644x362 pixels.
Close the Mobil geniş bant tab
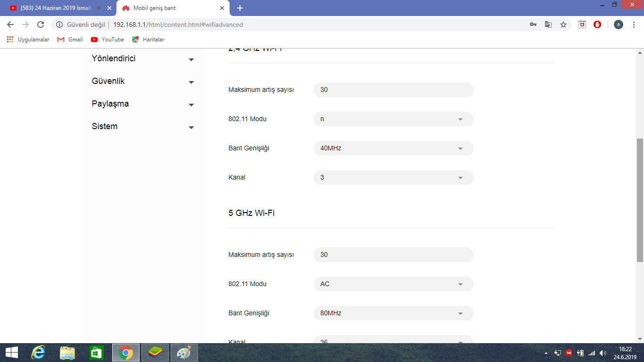[222, 8]
